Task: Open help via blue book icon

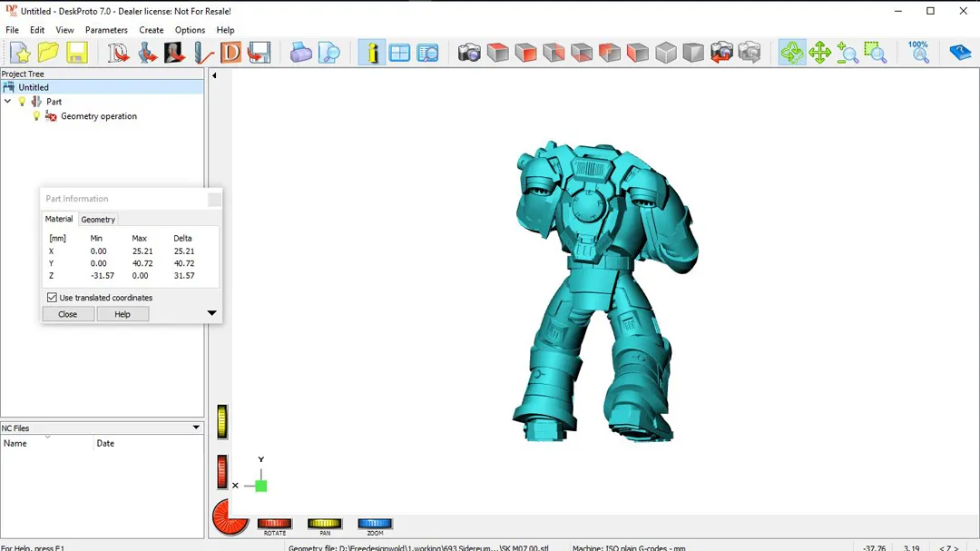Action: (x=960, y=53)
